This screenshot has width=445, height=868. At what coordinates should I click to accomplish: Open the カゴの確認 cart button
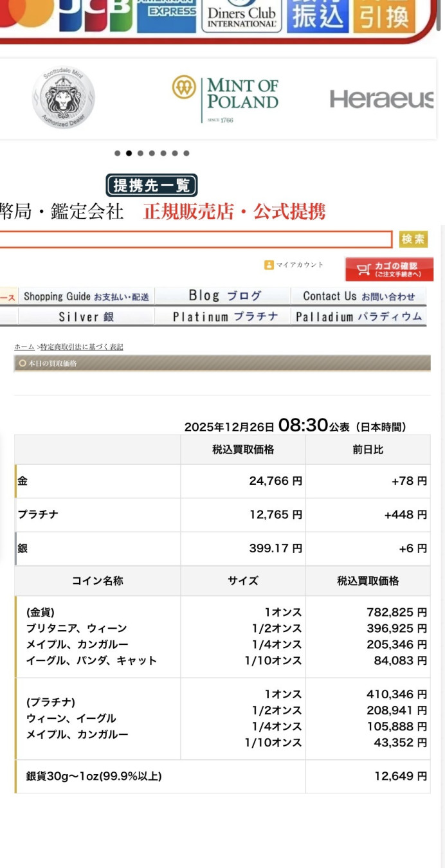click(389, 269)
